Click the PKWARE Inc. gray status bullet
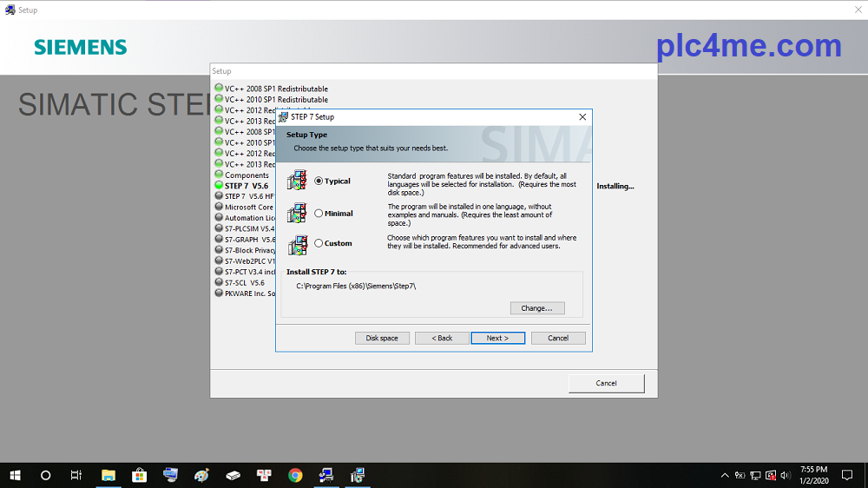868x488 pixels. click(x=219, y=293)
